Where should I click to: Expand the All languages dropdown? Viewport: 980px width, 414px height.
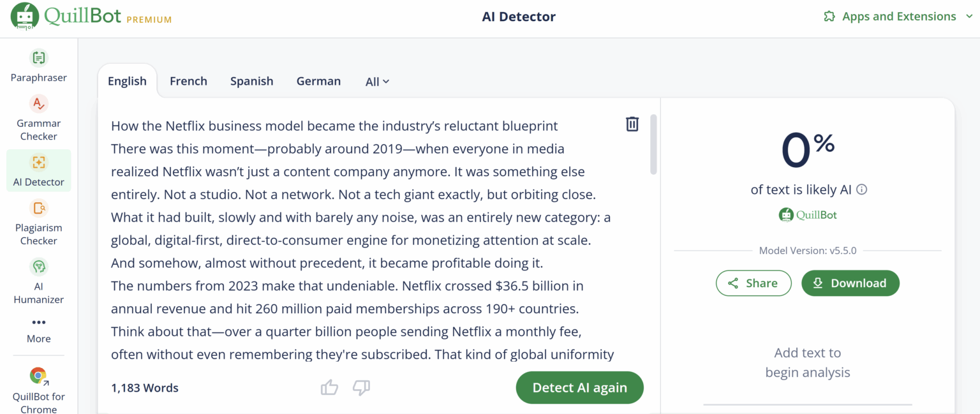[377, 82]
